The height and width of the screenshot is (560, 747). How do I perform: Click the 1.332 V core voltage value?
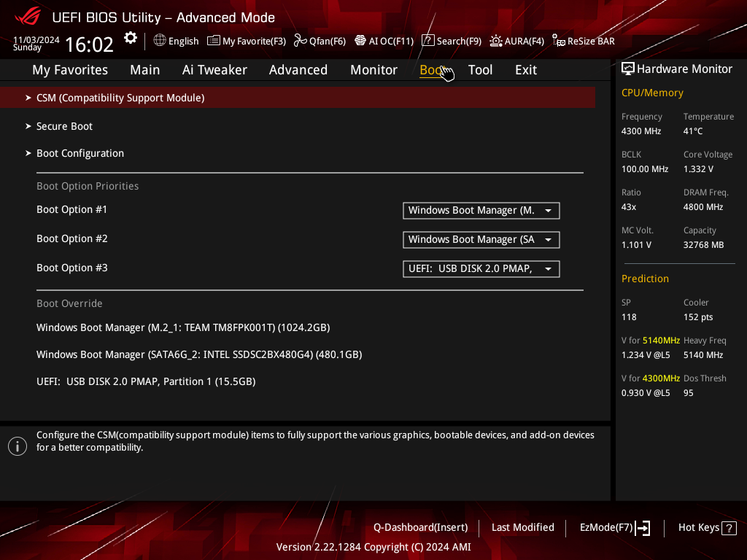point(698,169)
